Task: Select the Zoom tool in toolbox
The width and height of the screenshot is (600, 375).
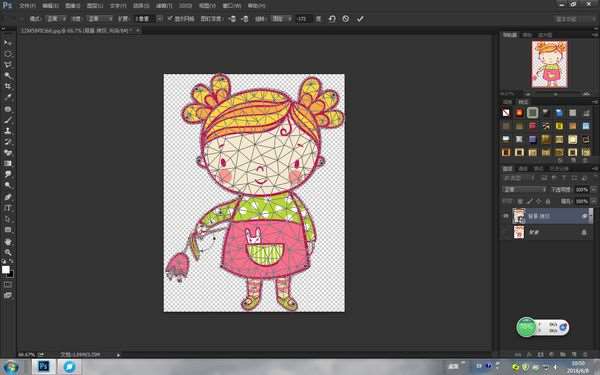Action: (x=7, y=253)
